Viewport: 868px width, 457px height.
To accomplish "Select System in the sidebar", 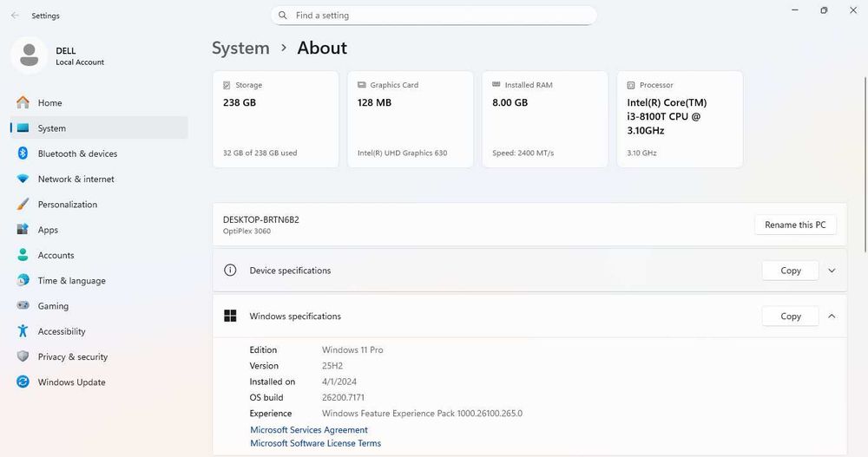I will point(51,128).
